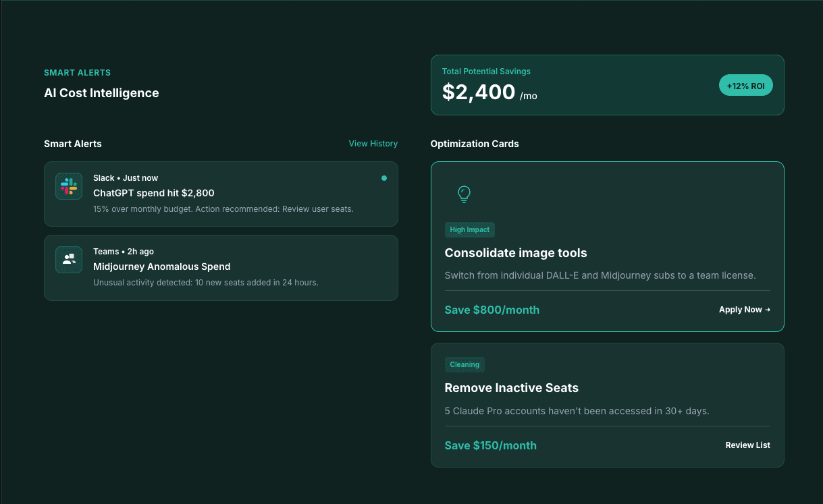Toggle the Midjourney Anomalous Spend alert
The height and width of the screenshot is (504, 823).
221,267
